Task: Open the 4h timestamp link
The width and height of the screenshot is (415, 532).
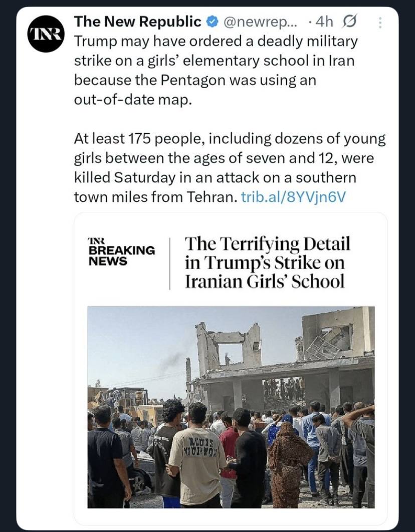Action: click(324, 22)
